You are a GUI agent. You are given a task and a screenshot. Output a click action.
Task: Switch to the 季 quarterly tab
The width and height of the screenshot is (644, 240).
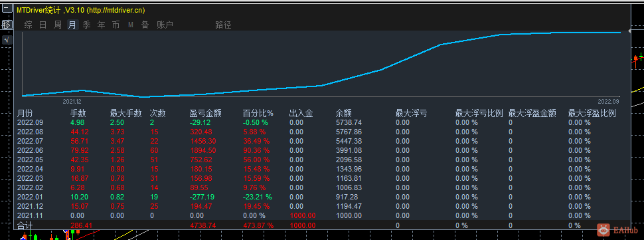(87, 25)
